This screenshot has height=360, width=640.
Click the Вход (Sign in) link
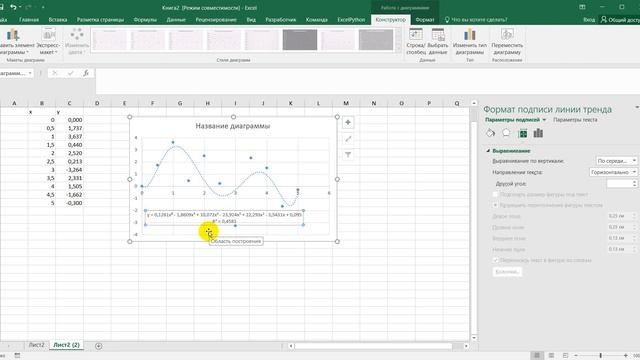pyautogui.click(x=589, y=20)
